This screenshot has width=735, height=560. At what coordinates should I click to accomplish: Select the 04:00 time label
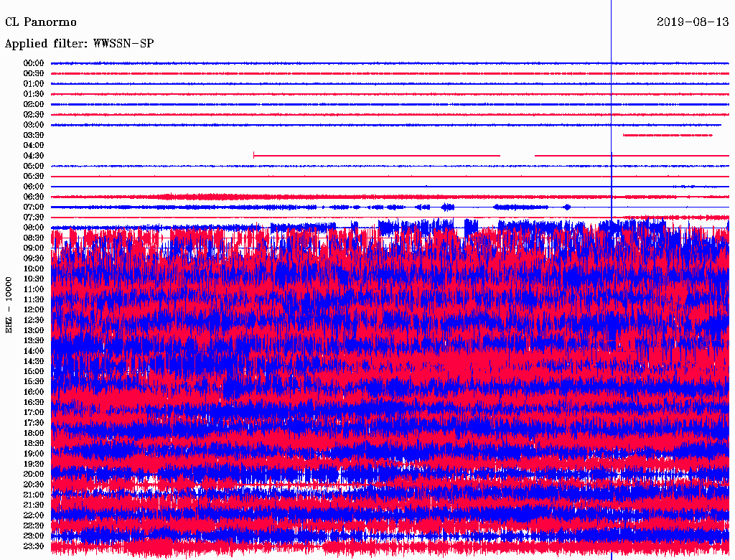[34, 146]
